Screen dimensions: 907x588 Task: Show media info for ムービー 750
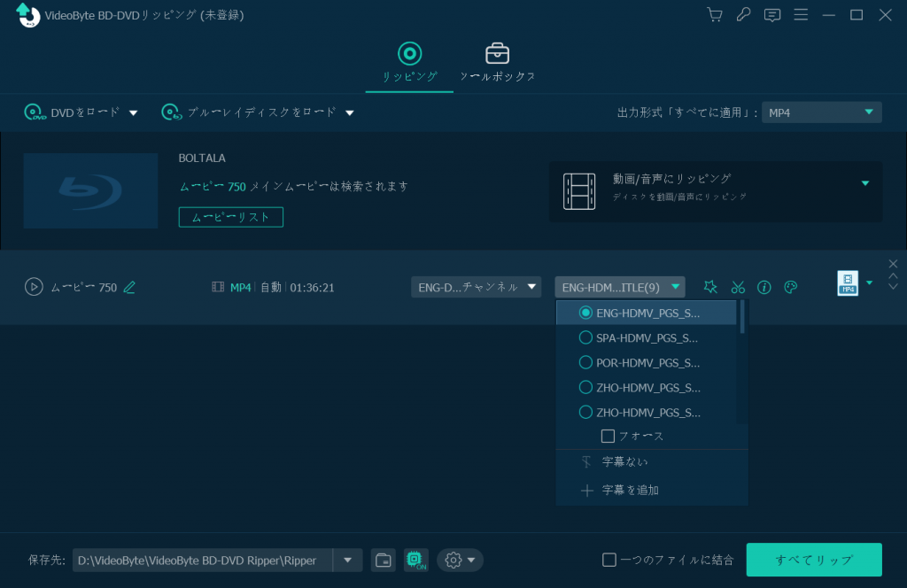pos(764,287)
